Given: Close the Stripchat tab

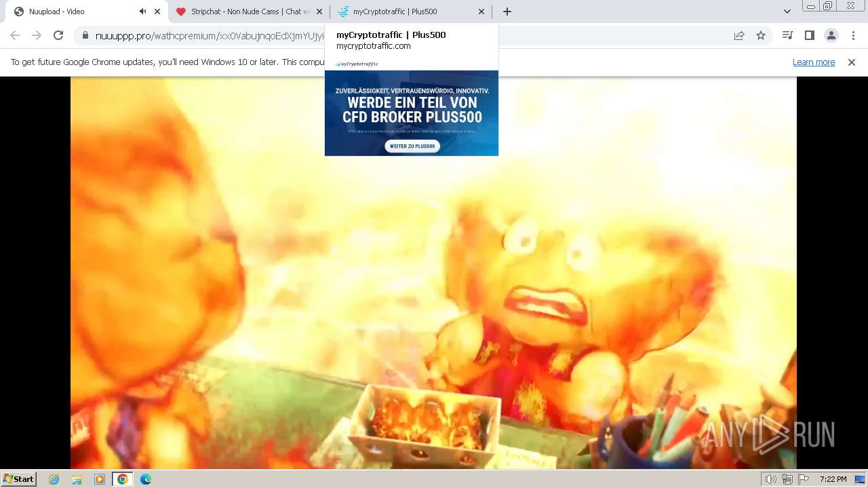Looking at the screenshot, I should pyautogui.click(x=319, y=12).
